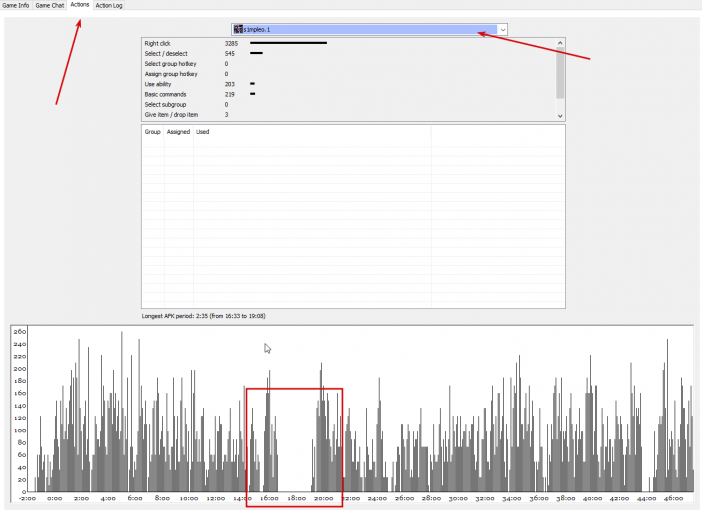Click scroll-up arrow of actions list
This screenshot has width=702, height=512.
pos(560,43)
